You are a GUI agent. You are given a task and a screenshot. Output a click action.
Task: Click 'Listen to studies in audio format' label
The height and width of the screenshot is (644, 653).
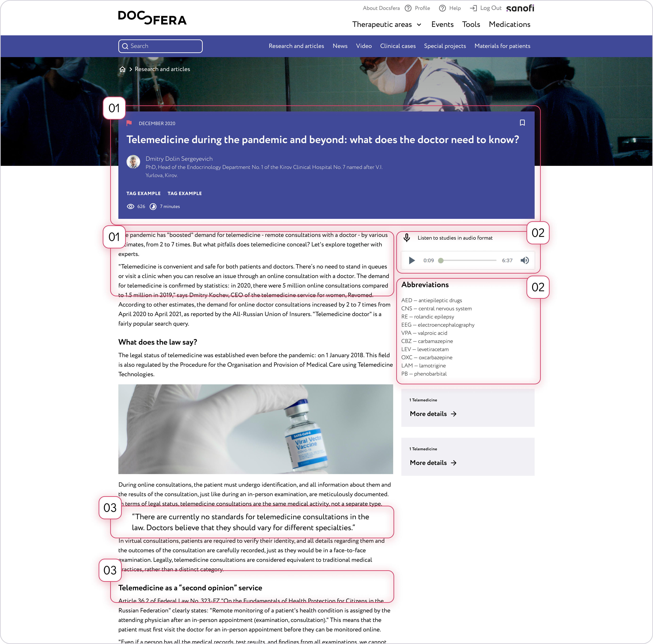pos(455,238)
